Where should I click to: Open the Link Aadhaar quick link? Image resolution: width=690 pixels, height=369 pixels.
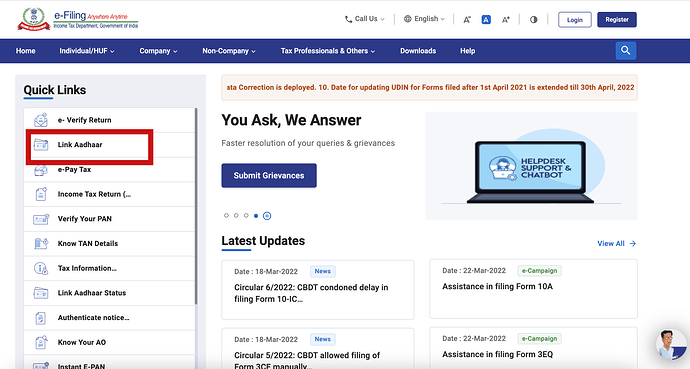tap(109, 145)
